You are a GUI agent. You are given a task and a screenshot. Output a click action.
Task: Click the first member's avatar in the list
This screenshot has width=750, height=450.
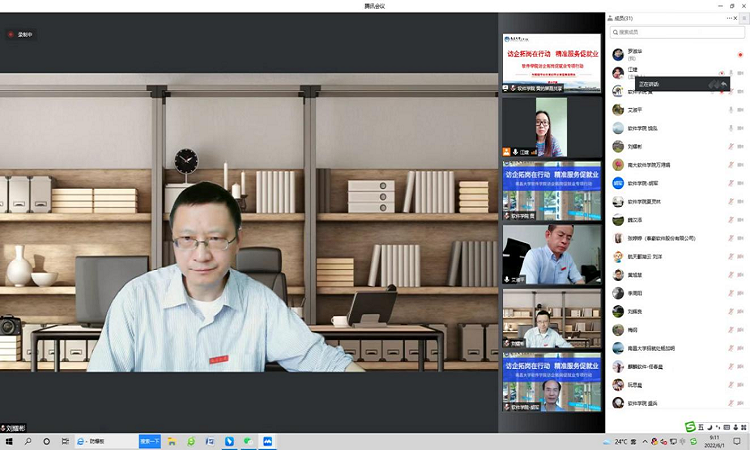point(618,54)
